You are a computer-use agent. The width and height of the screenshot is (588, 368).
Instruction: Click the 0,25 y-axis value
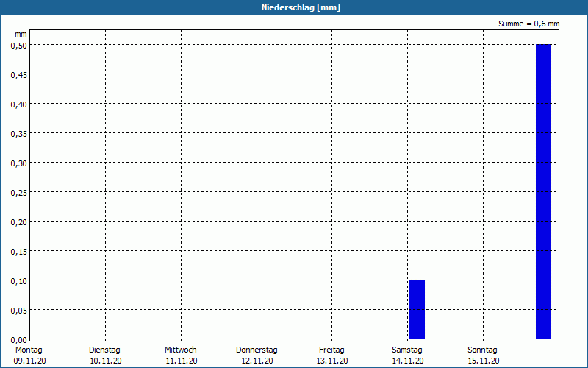[x=19, y=193]
